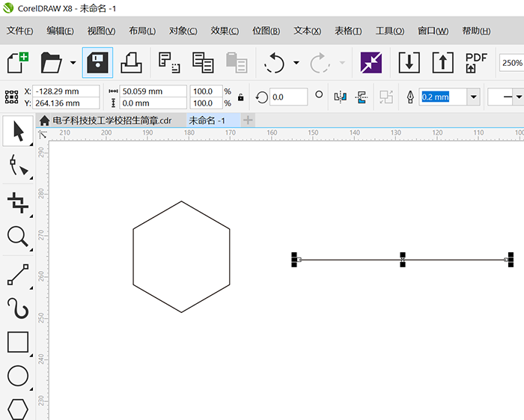Mirror the object vertically
Viewport: 524px width, 420px height.
tap(362, 97)
